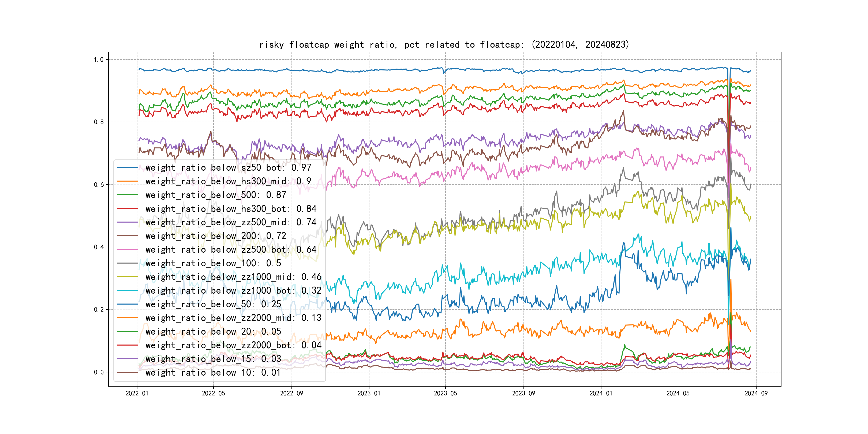The image size is (868, 434).
Task: Click legend entry weight_ratio_below_zz500_mid
Action: tap(231, 222)
